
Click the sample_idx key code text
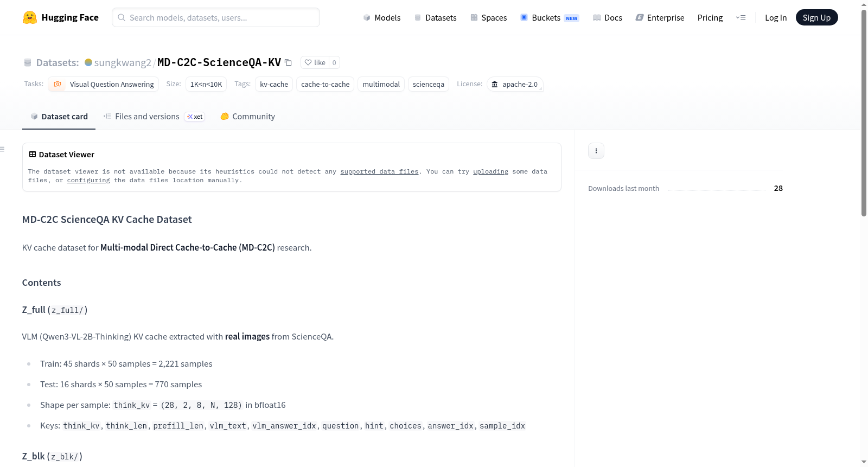click(x=502, y=426)
